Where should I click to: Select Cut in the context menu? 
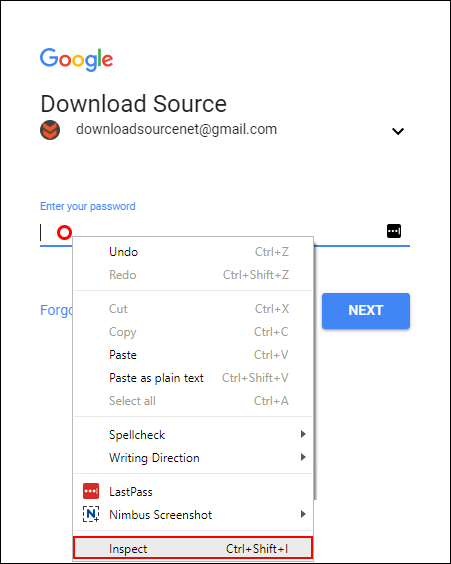[193, 309]
